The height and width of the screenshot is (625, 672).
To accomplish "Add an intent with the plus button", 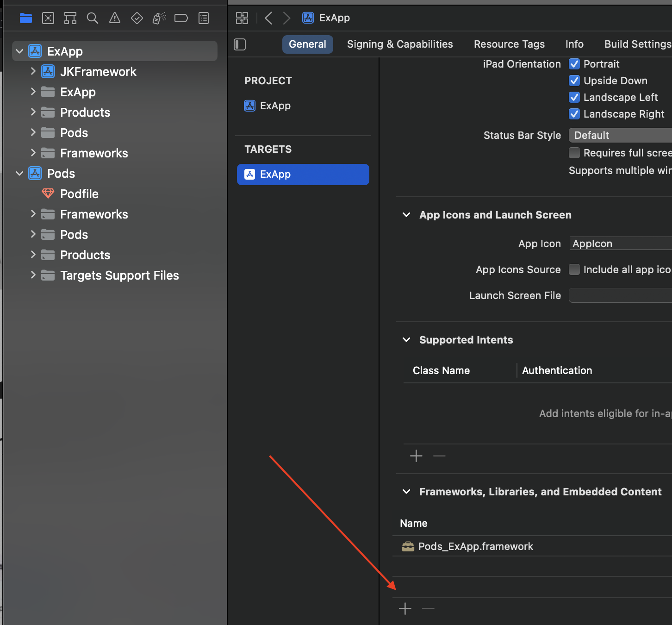I will [x=416, y=456].
